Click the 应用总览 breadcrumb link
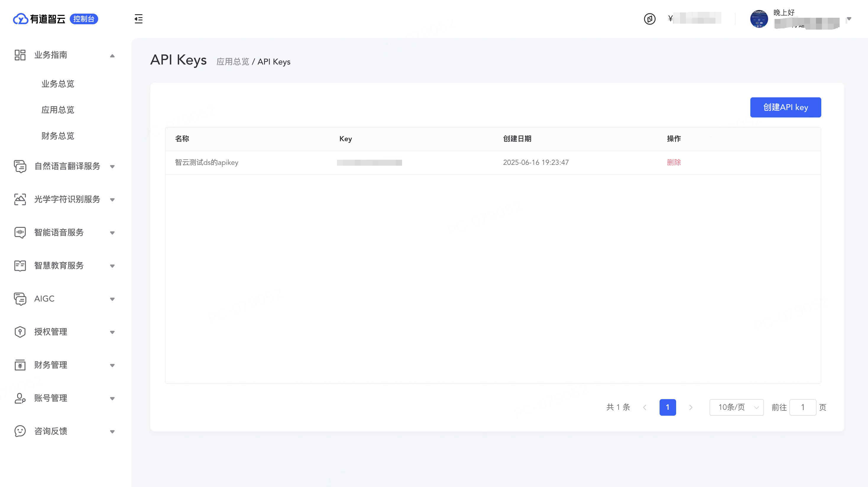Screen dimensions: 868x487 (x=232, y=62)
